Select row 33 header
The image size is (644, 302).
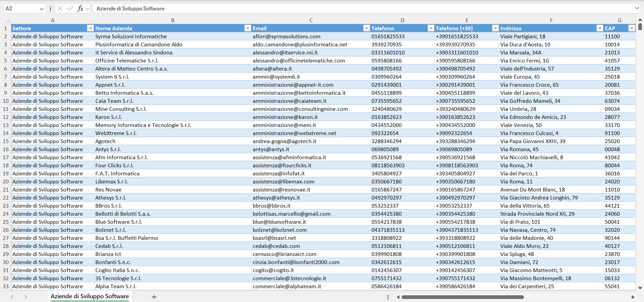(5, 286)
